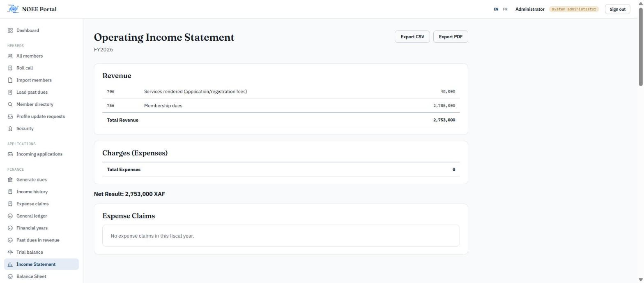Click the Financial years circle icon
Screen dimensions: 644x283
tap(10, 228)
